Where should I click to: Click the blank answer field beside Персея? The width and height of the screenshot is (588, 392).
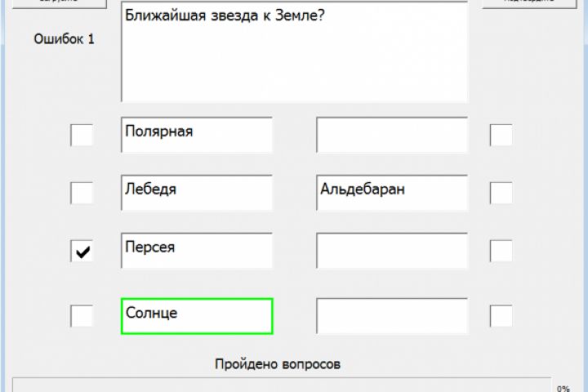392,251
